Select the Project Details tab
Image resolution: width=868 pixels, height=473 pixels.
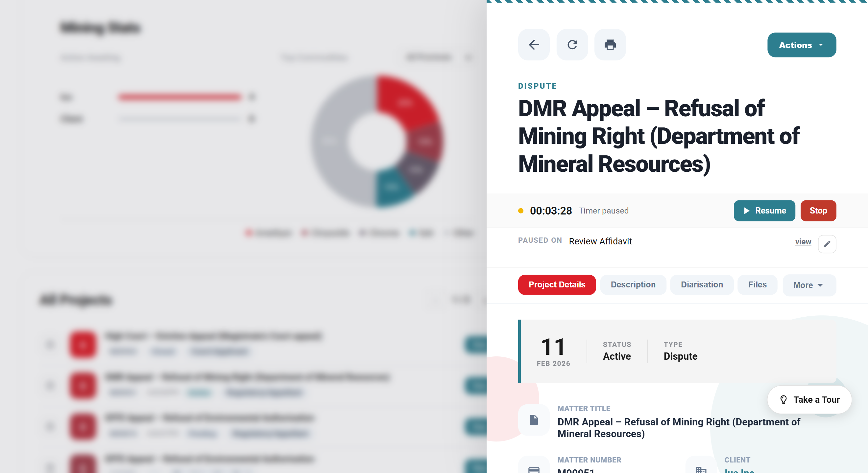click(x=557, y=285)
